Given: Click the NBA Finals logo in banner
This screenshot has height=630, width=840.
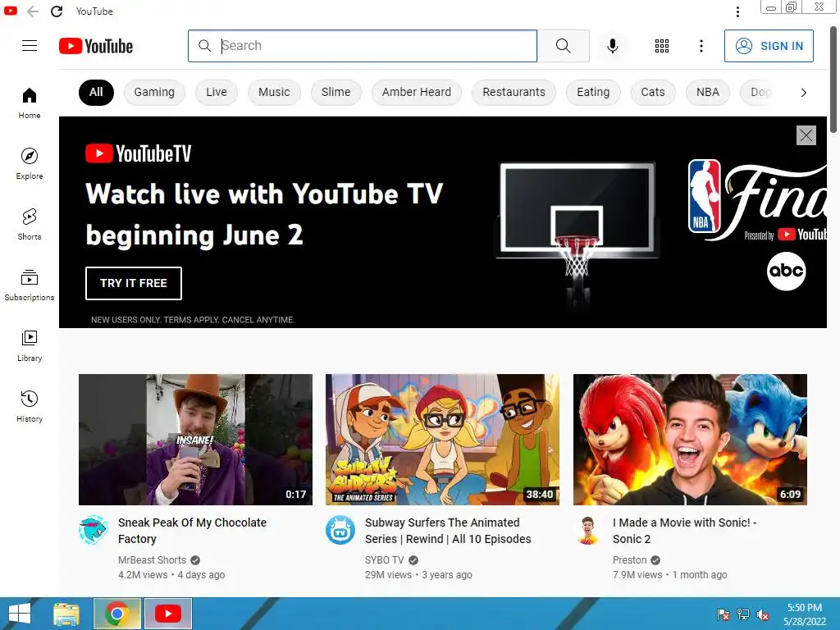Looking at the screenshot, I should click(x=757, y=199).
